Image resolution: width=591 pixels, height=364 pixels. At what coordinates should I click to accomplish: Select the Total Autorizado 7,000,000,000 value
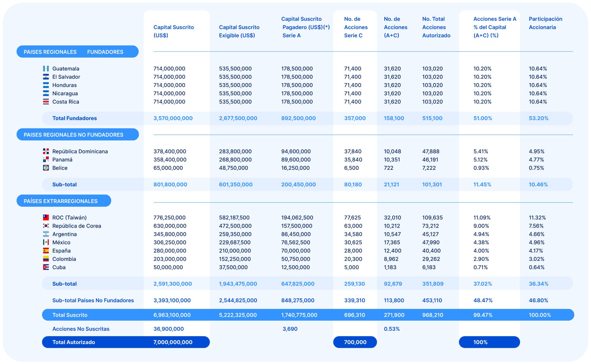click(173, 342)
